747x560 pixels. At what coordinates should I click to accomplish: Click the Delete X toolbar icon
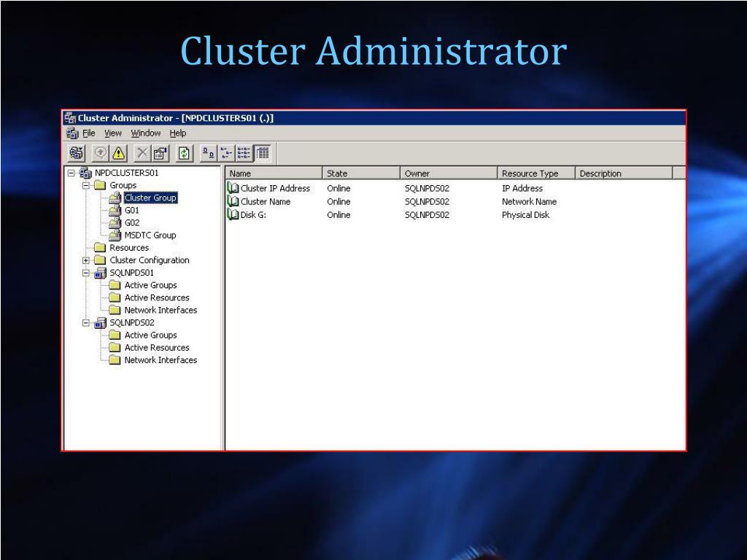click(x=142, y=153)
